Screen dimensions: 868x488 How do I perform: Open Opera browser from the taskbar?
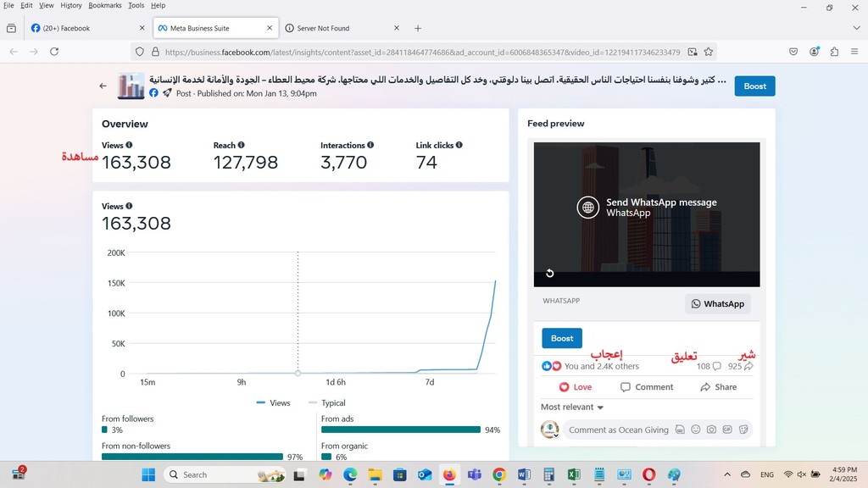pos(648,474)
